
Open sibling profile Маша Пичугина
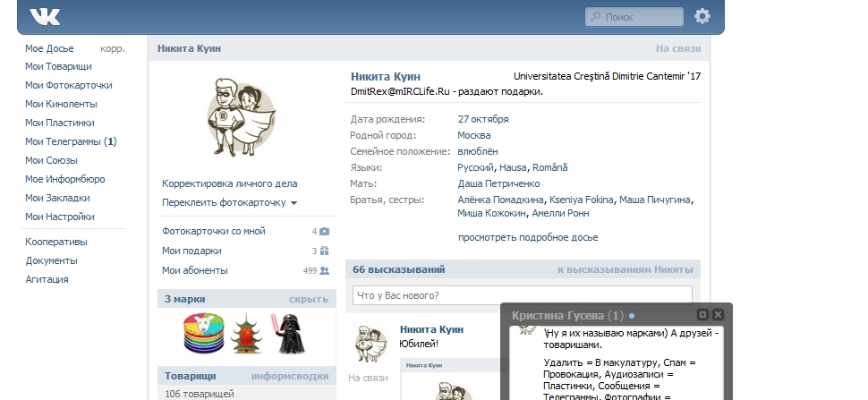click(655, 200)
